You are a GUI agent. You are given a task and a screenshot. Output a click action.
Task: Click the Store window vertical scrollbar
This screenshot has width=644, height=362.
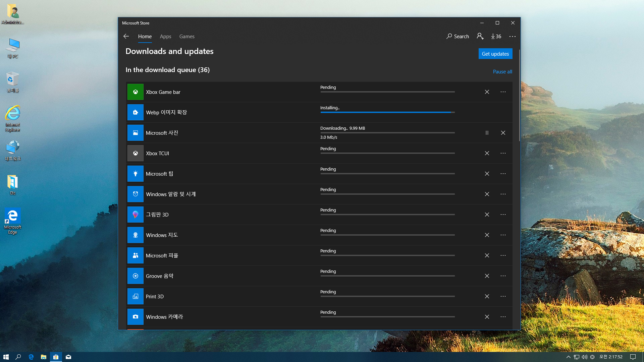(519, 96)
